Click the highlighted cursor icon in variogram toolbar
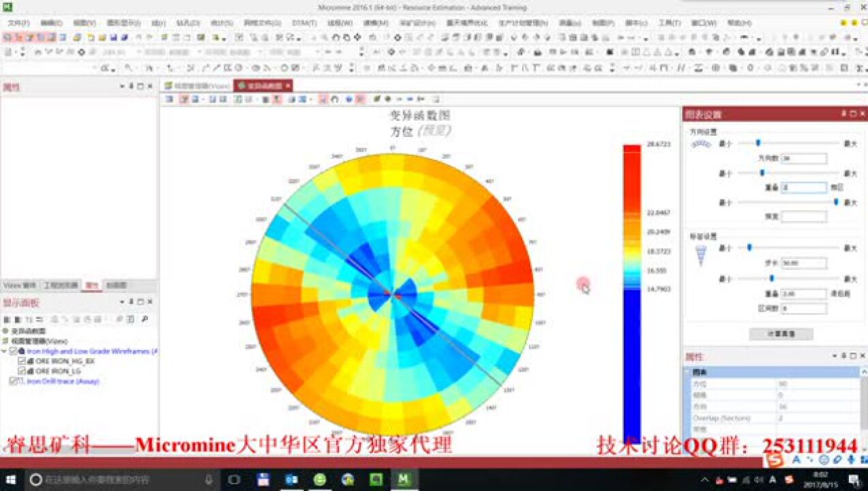Image resolution: width=868 pixels, height=491 pixels. click(x=323, y=100)
